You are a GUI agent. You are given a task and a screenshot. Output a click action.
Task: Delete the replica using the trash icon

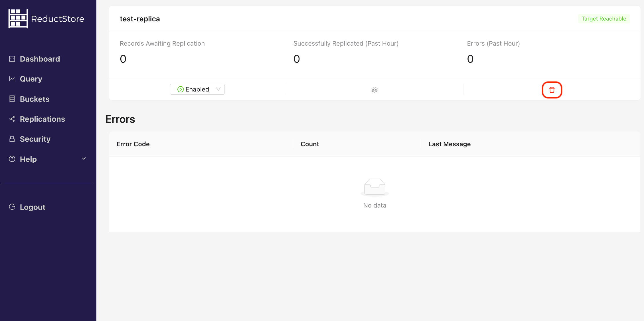[552, 90]
